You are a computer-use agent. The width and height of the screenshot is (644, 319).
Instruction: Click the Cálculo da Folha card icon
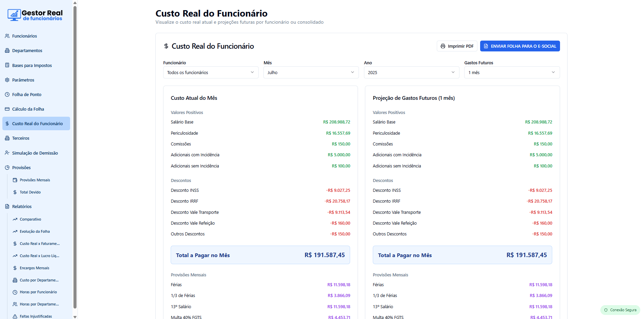(7, 109)
